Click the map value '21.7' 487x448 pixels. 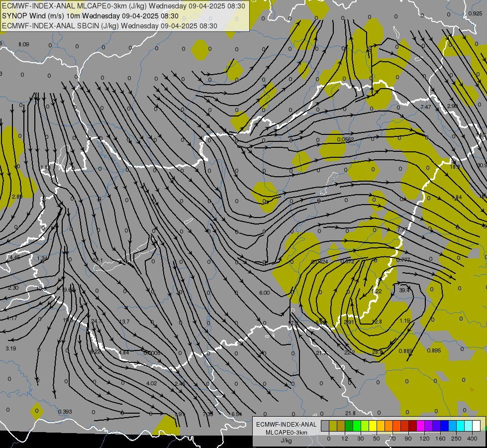pyautogui.click(x=321, y=353)
